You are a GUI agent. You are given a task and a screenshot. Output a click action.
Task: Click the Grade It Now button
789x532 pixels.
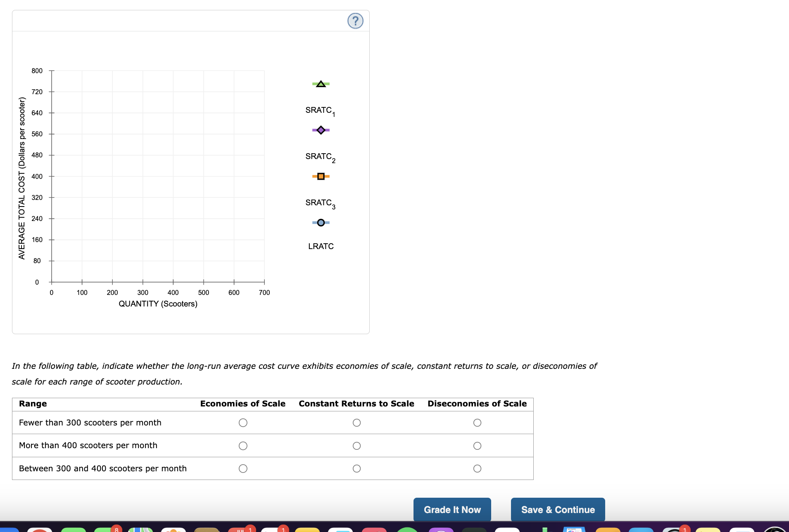click(452, 509)
